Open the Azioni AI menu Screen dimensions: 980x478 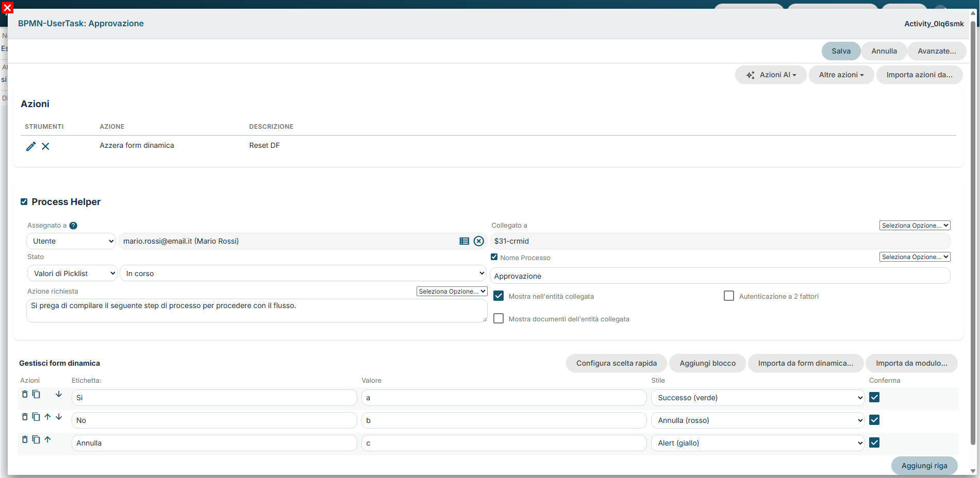[x=771, y=75]
